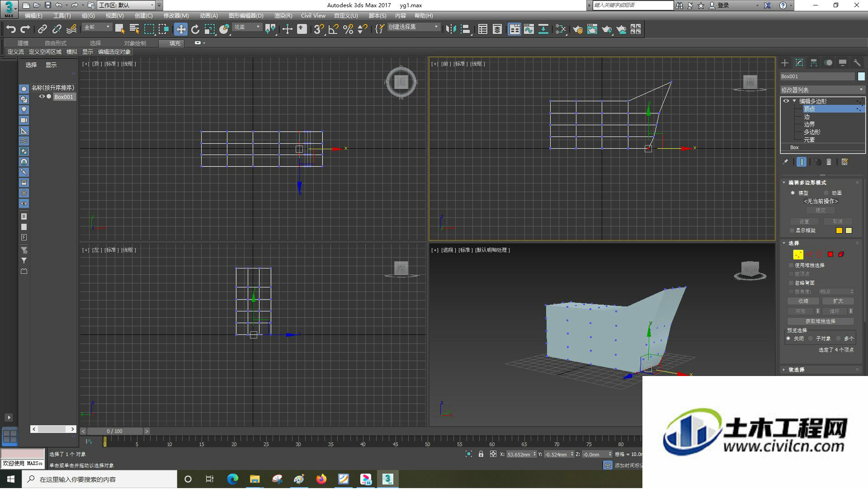Open the Curve Editor icon

coord(529,29)
